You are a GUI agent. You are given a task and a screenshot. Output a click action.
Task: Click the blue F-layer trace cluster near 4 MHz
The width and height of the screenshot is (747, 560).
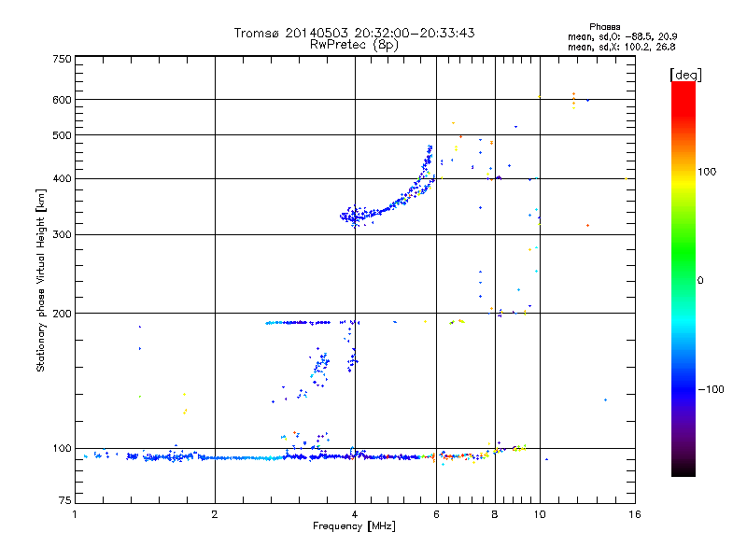[x=354, y=217]
